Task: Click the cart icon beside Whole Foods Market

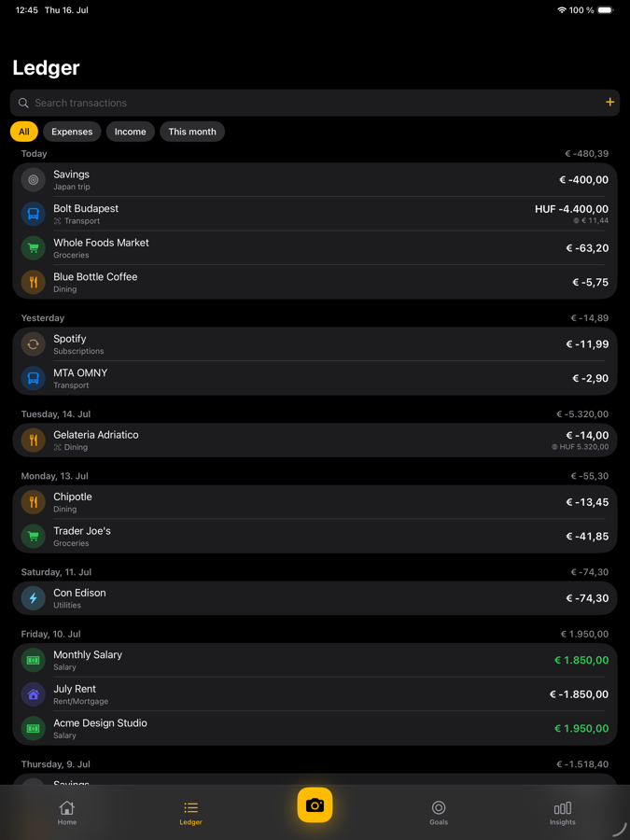Action: tap(34, 248)
